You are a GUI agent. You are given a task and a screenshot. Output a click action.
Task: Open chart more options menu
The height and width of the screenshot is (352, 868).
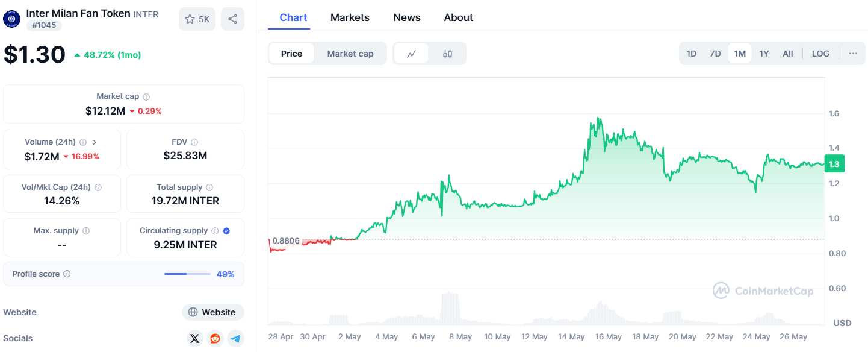click(x=853, y=54)
